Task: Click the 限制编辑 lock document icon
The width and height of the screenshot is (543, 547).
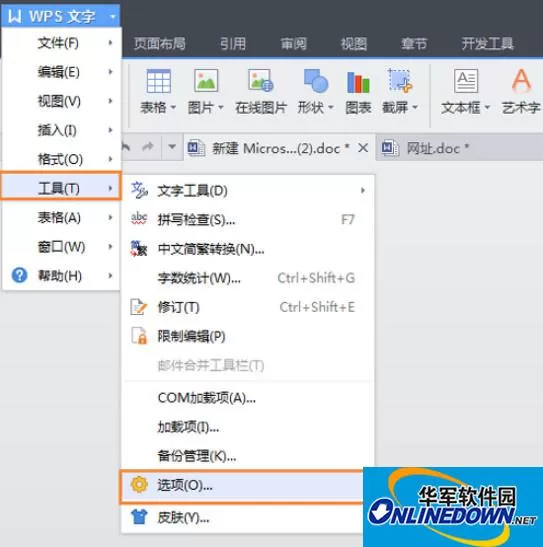Action: tap(139, 336)
